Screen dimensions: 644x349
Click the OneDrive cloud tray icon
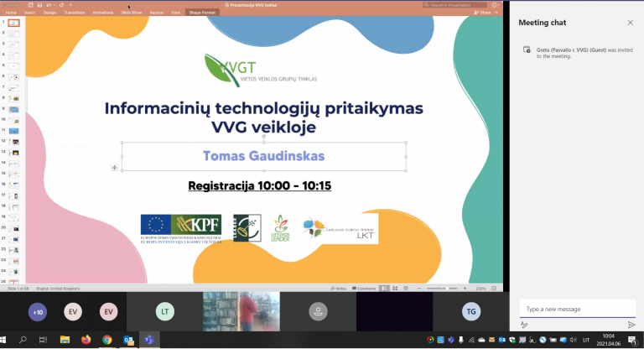pos(481,340)
